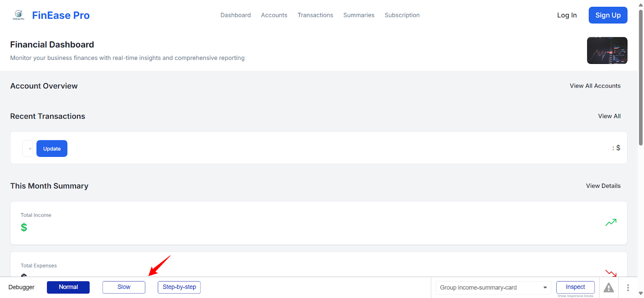Click the FinEase Pro logo icon
This screenshot has height=298, width=644.
19,15
